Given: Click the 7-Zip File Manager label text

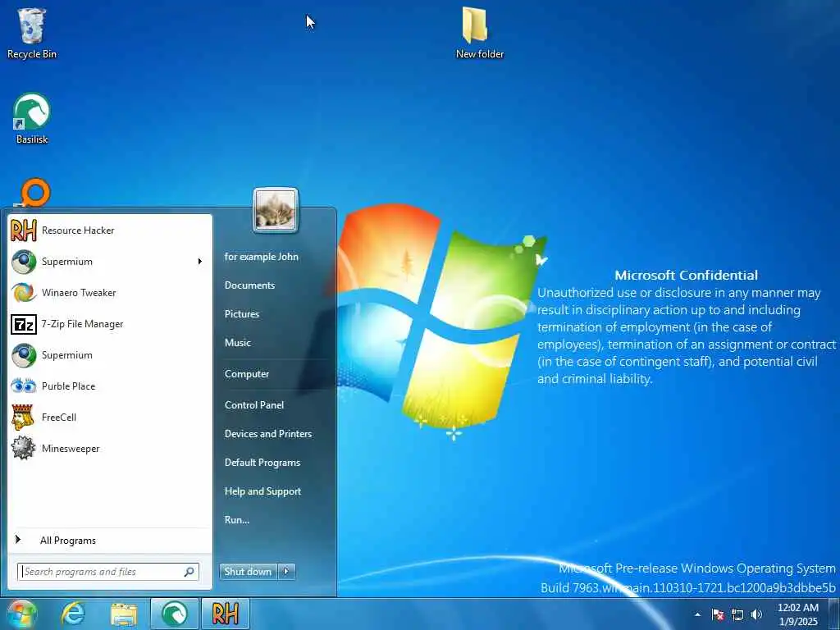Looking at the screenshot, I should point(83,324).
